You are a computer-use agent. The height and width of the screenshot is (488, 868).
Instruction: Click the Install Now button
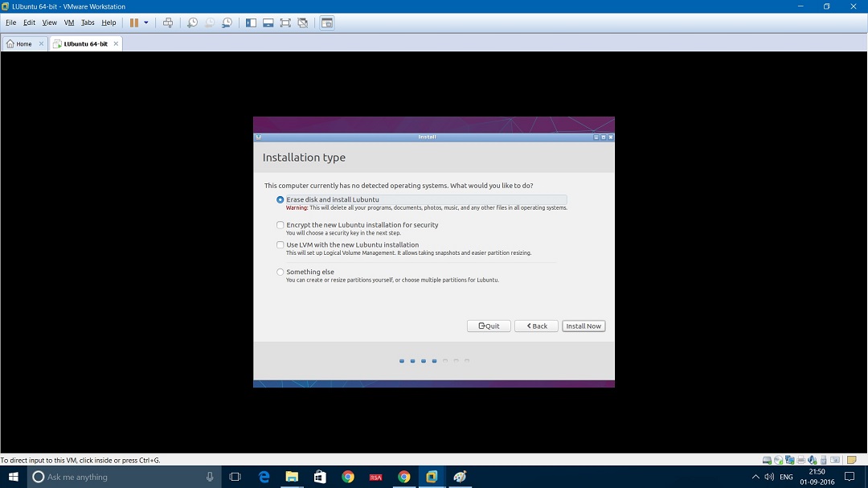point(583,326)
